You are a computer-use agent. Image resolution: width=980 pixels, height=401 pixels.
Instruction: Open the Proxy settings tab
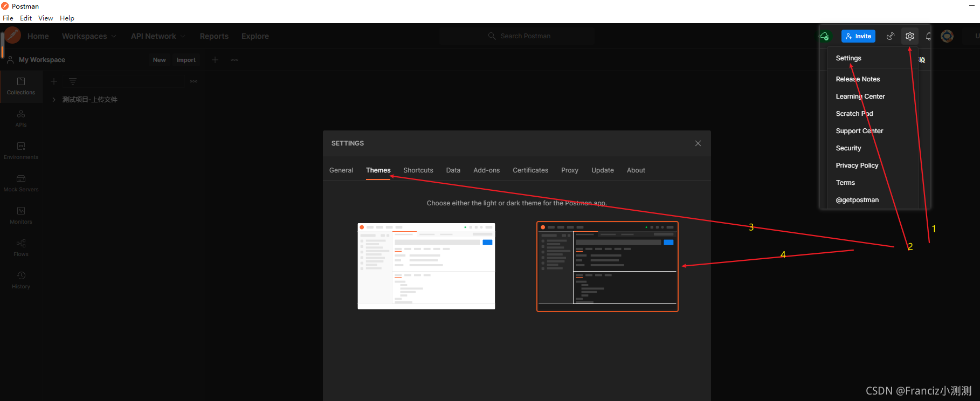[570, 170]
